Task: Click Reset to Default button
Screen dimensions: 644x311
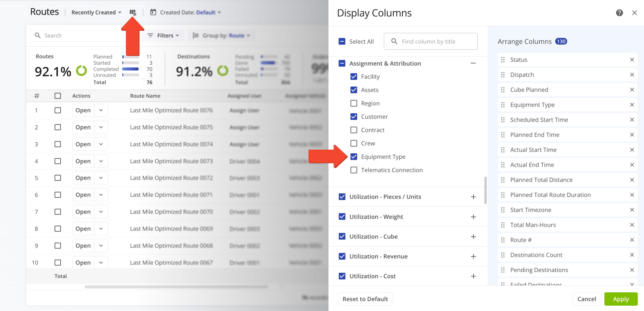Action: [x=365, y=299]
